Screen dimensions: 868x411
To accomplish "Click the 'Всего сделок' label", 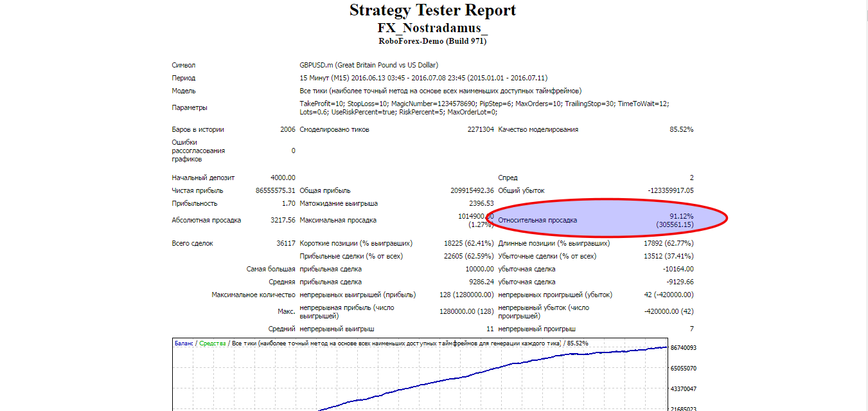I will pyautogui.click(x=192, y=243).
